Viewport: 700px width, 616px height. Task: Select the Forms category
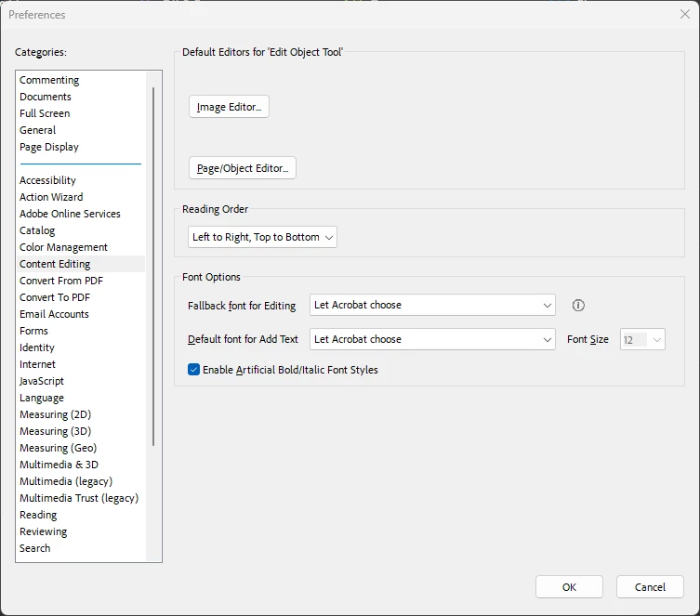[x=81, y=331]
